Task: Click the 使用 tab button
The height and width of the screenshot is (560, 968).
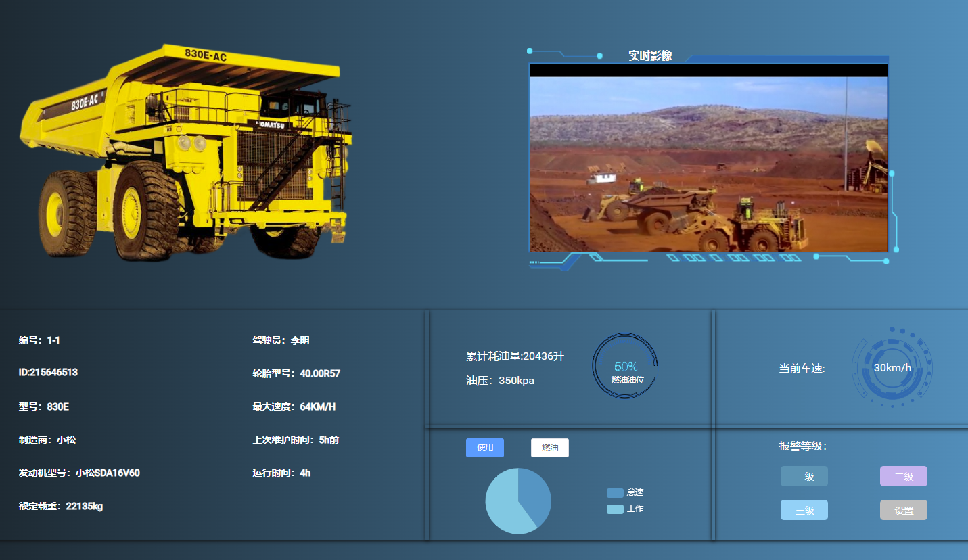Action: (484, 448)
